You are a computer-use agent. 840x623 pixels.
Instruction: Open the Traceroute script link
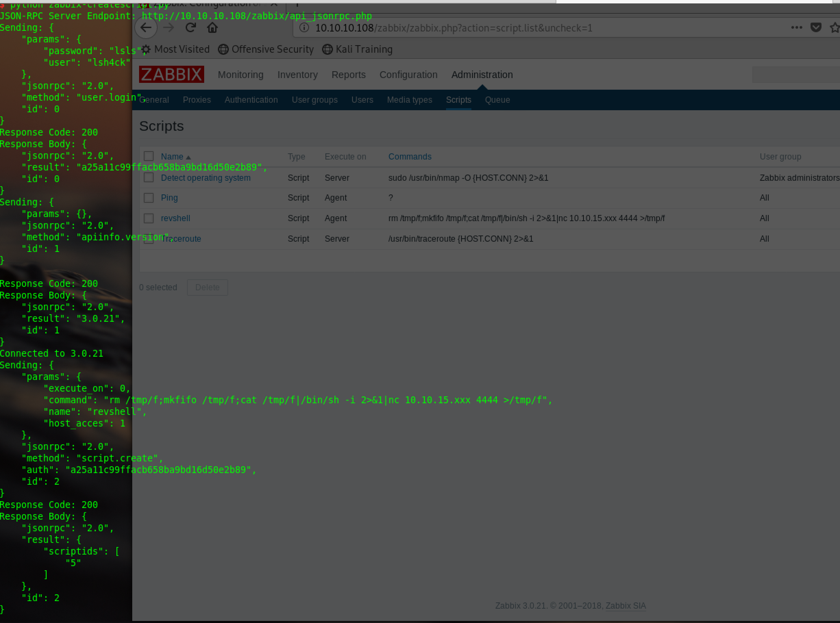tap(181, 239)
